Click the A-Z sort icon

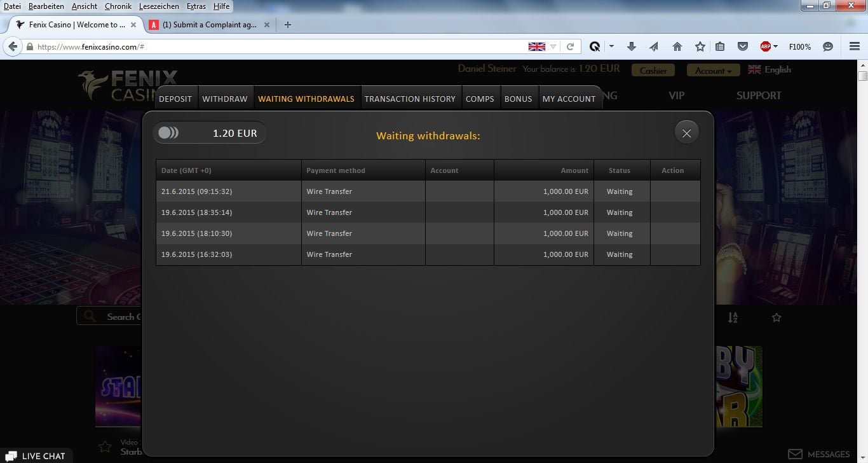733,317
